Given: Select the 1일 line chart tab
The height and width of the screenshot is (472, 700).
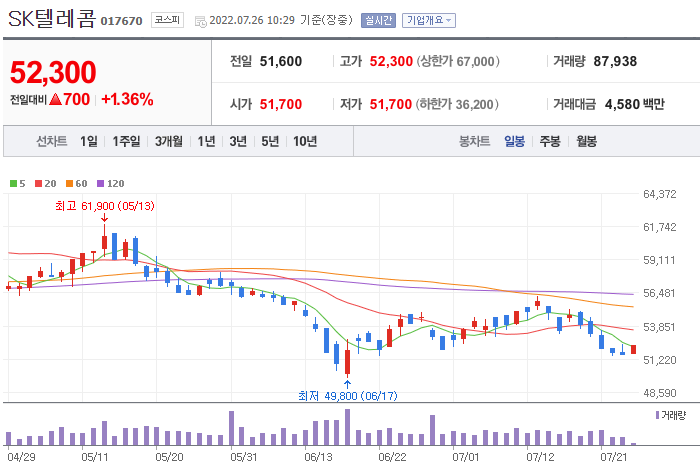Looking at the screenshot, I should [x=89, y=142].
